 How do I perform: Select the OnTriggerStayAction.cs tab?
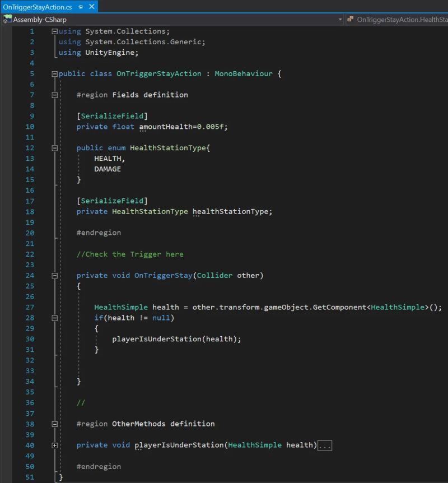coord(36,7)
